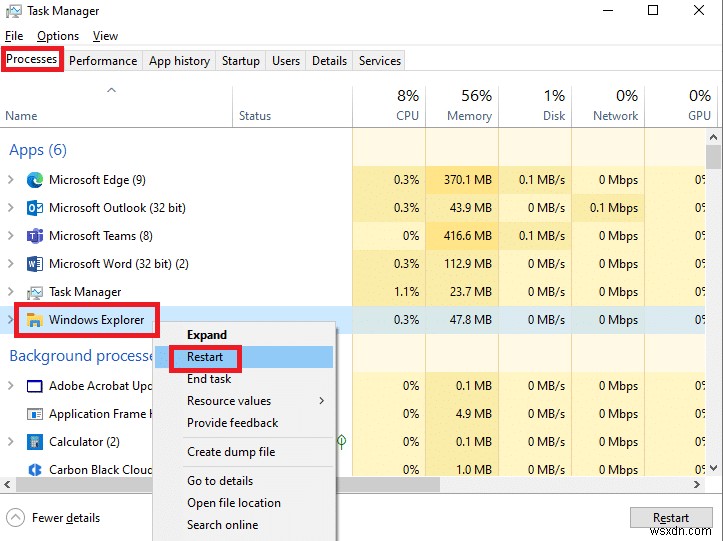Expand the Microsoft Teams process group
723x541 pixels.
click(x=11, y=236)
